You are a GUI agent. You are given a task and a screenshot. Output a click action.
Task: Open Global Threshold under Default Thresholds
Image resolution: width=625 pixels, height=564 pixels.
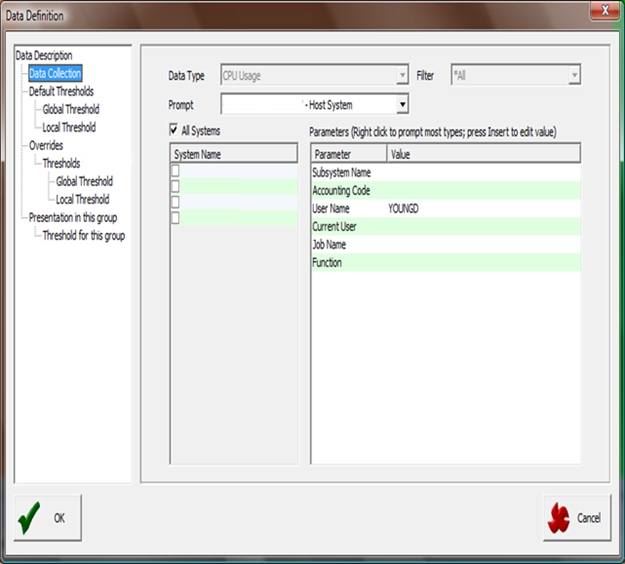tap(70, 109)
